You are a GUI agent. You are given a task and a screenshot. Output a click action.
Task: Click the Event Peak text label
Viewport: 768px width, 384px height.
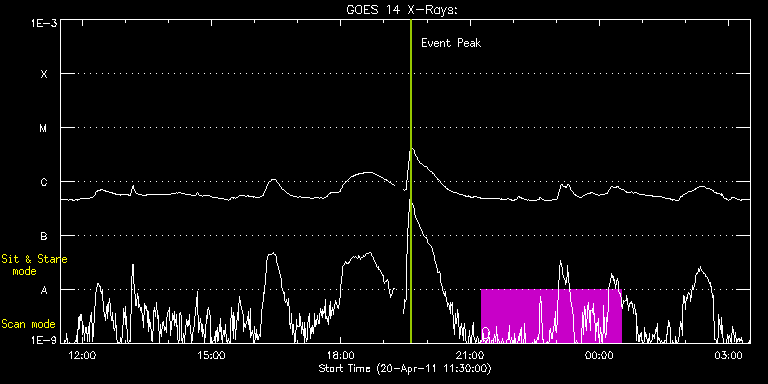point(451,43)
